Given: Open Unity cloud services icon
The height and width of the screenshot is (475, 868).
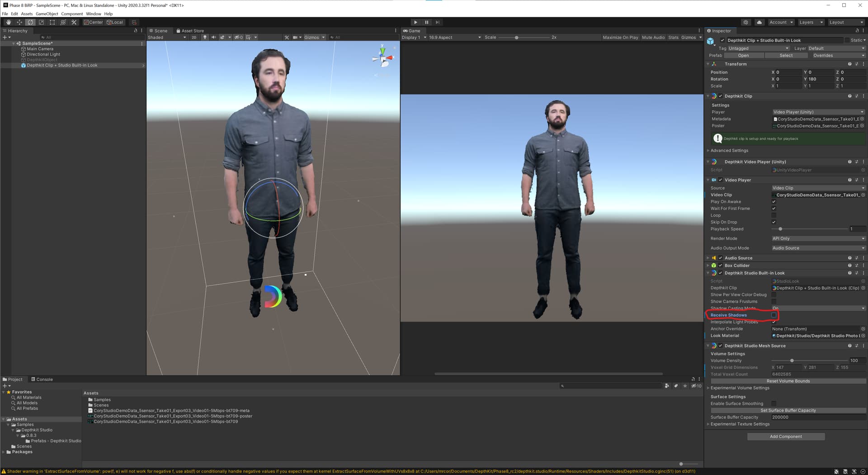Looking at the screenshot, I should pyautogui.click(x=759, y=22).
